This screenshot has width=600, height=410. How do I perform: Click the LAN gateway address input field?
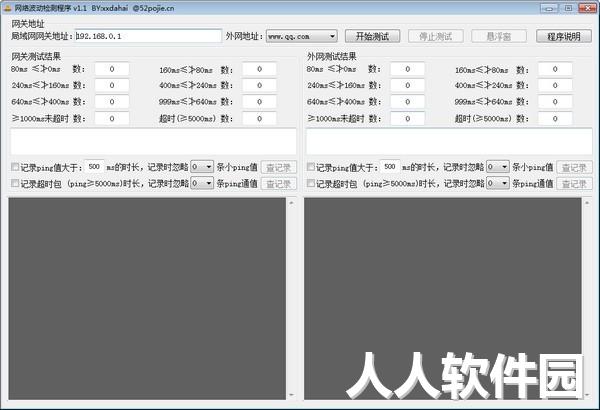click(x=148, y=36)
